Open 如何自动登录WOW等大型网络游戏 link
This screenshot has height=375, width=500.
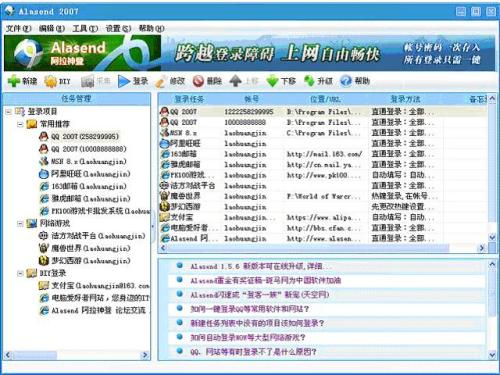(x=248, y=337)
